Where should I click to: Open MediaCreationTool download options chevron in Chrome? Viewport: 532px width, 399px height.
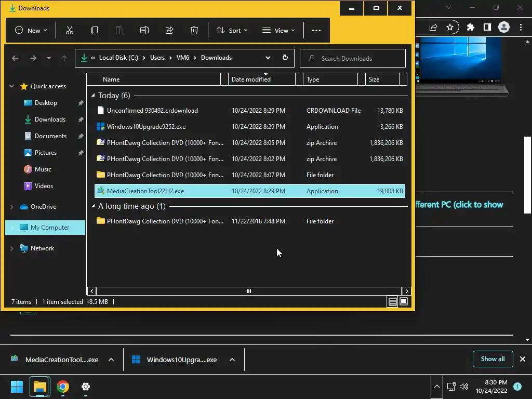pos(111,360)
